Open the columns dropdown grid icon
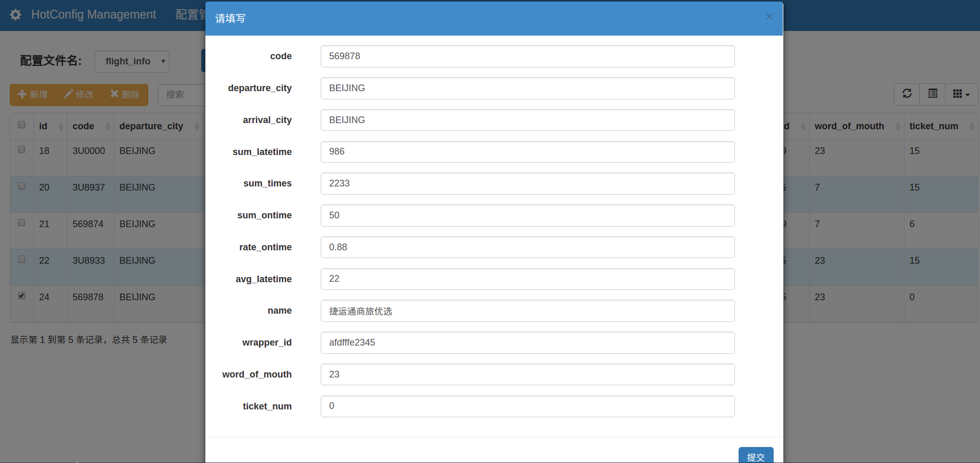 coord(961,94)
